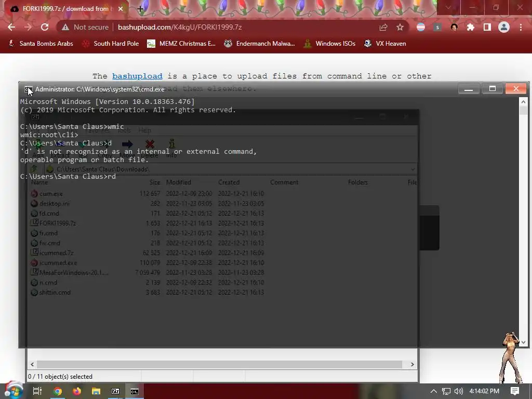The height and width of the screenshot is (399, 532).
Task: Open Chrome tab search chevron
Action: coord(448,7)
